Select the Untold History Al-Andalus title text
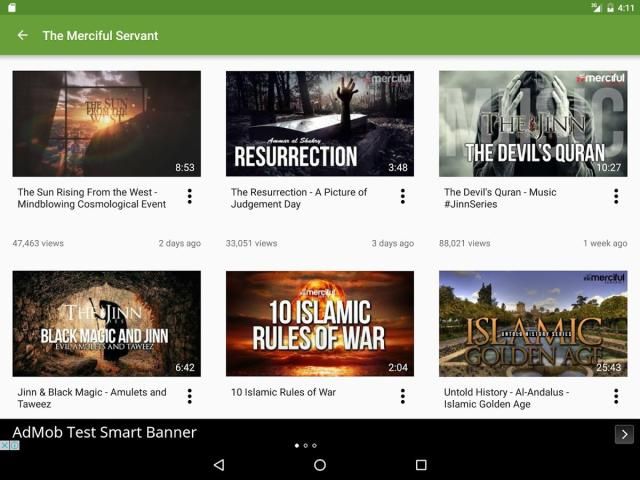The width and height of the screenshot is (640, 480). [x=505, y=398]
